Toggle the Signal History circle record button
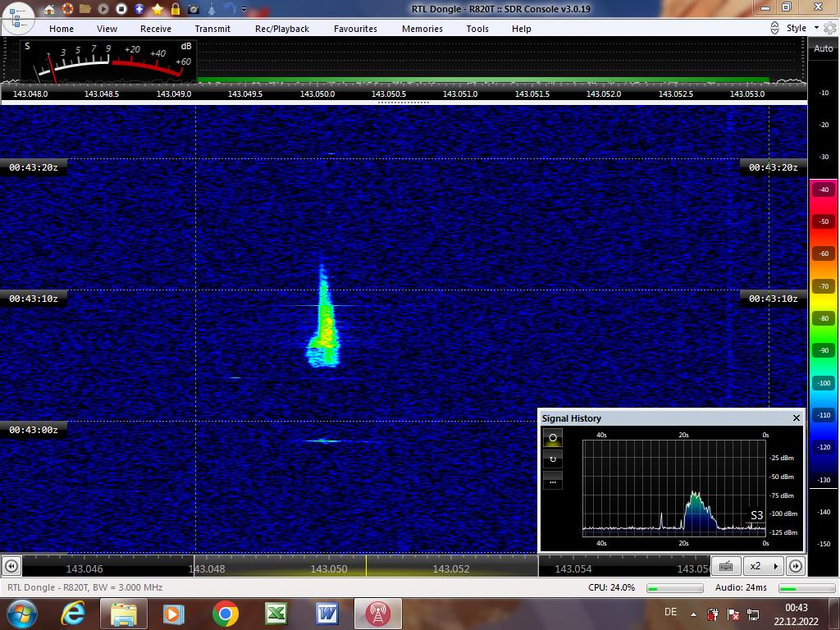Image resolution: width=840 pixels, height=630 pixels. pyautogui.click(x=553, y=438)
